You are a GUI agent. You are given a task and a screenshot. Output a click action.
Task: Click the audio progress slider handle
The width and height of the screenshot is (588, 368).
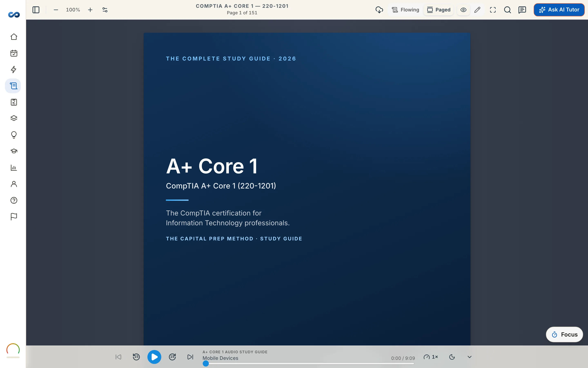point(206,364)
